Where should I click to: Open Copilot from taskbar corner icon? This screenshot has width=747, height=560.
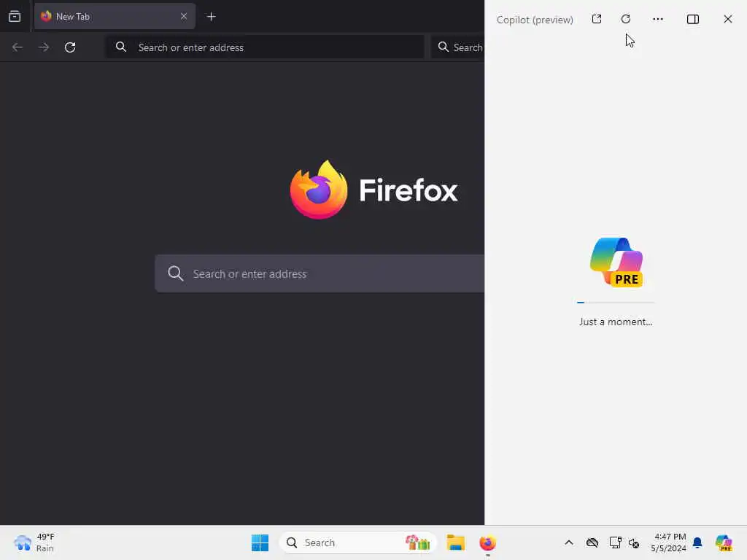tap(724, 542)
